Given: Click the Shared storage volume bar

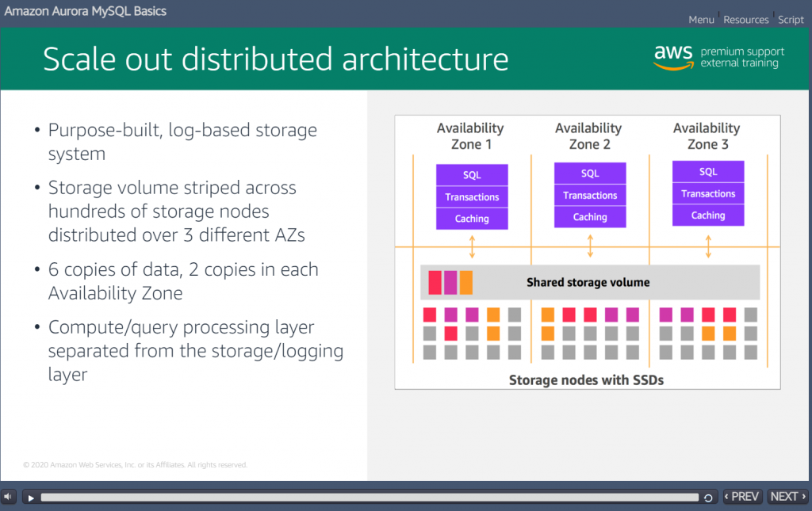Looking at the screenshot, I should [589, 282].
